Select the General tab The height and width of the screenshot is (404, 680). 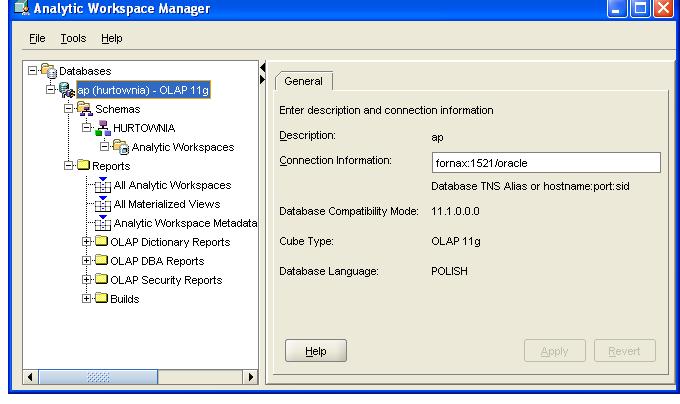pyautogui.click(x=304, y=81)
